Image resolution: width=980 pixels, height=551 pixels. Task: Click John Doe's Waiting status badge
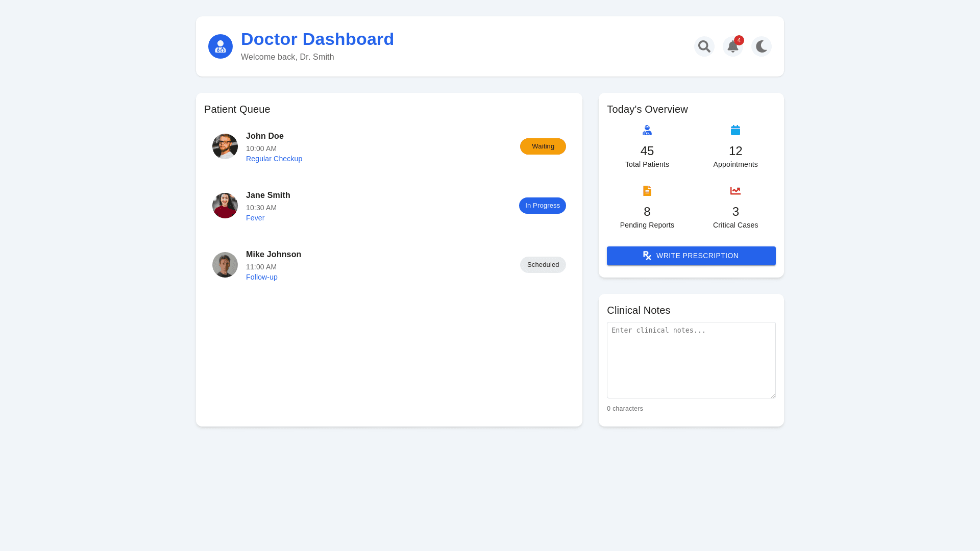[x=543, y=146]
